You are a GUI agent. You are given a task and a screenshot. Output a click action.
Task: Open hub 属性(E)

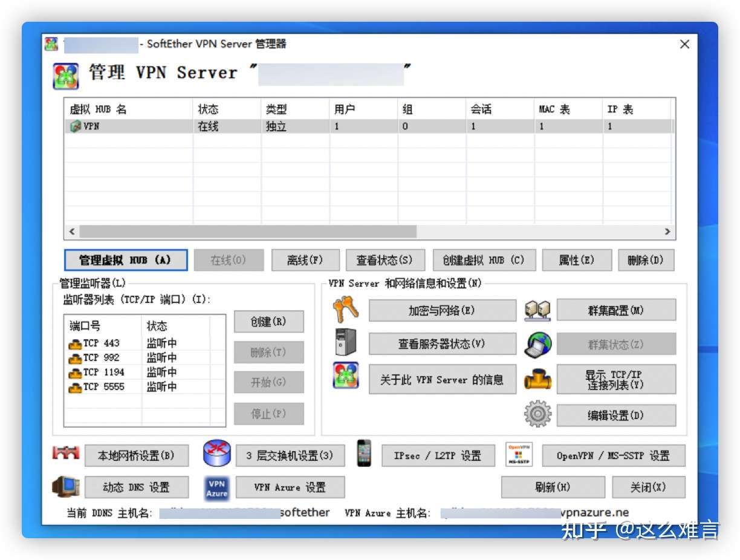[x=577, y=261]
